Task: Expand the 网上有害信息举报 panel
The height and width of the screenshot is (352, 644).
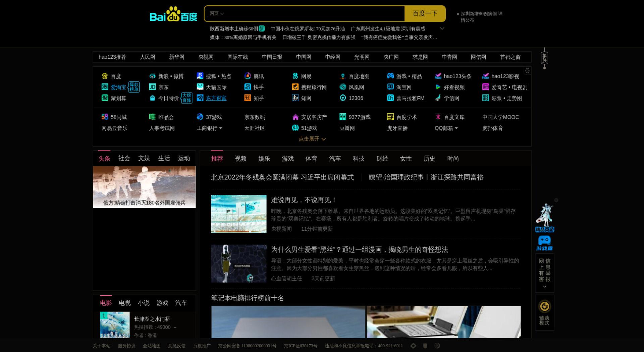Action: coord(544,287)
